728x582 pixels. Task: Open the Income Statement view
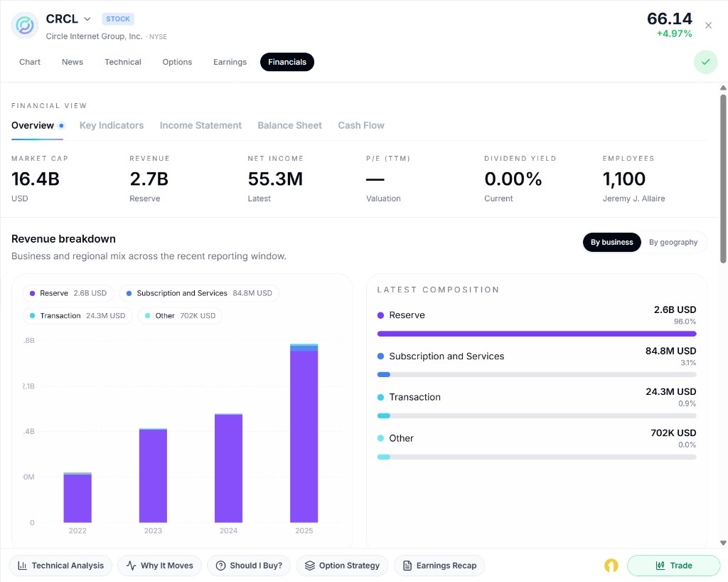tap(200, 125)
